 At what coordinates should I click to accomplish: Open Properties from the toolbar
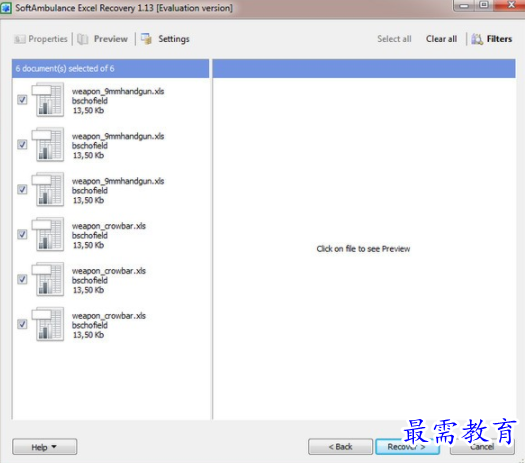(41, 39)
